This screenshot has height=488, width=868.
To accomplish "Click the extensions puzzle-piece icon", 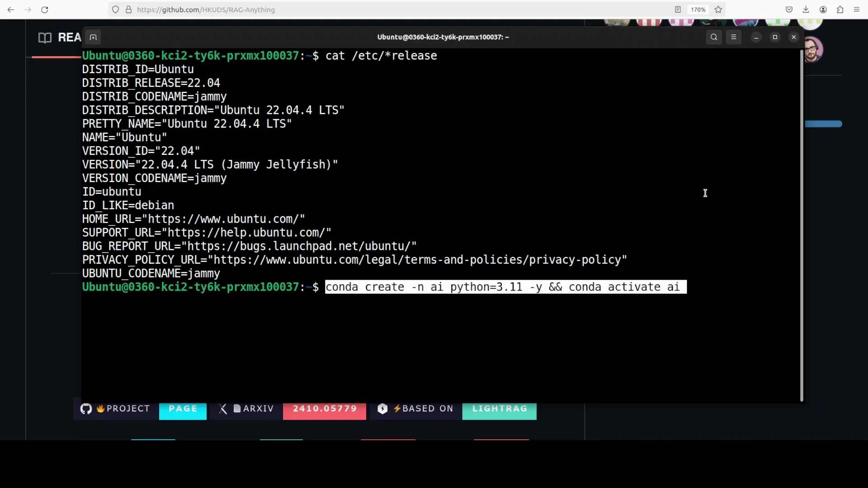I will [x=840, y=9].
